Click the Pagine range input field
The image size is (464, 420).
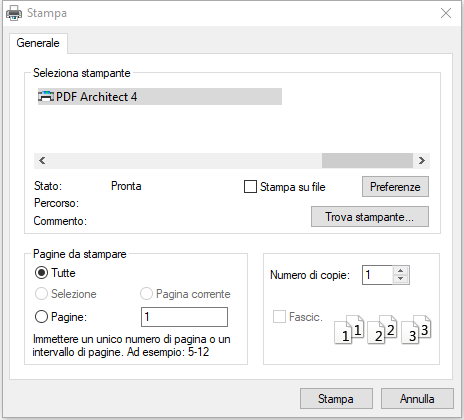tap(184, 317)
